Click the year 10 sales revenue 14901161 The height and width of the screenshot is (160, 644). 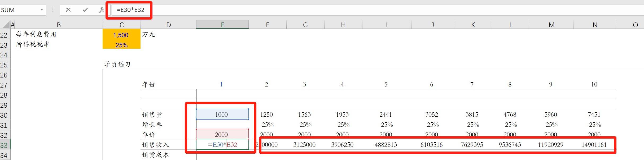[x=594, y=145]
